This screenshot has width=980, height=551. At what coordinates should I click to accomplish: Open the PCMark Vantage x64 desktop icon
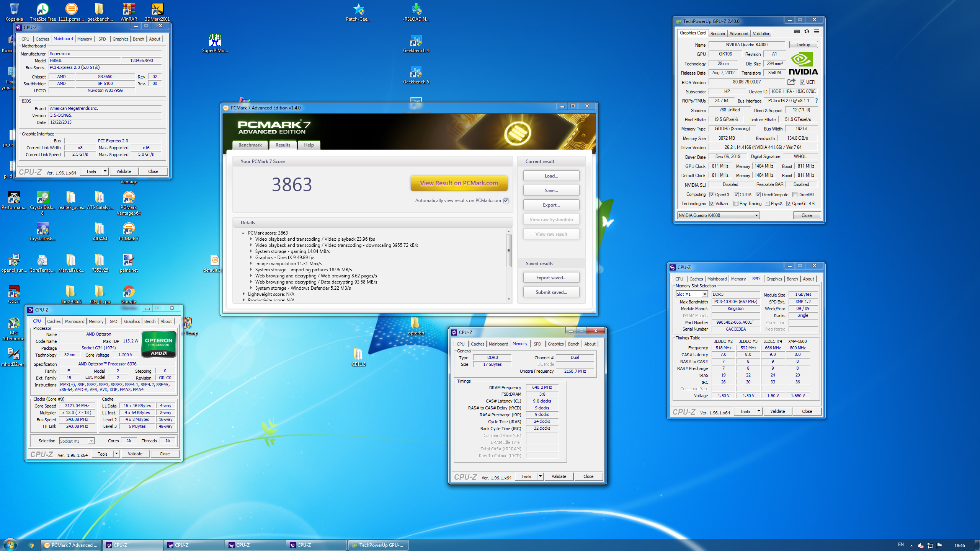[x=129, y=203]
